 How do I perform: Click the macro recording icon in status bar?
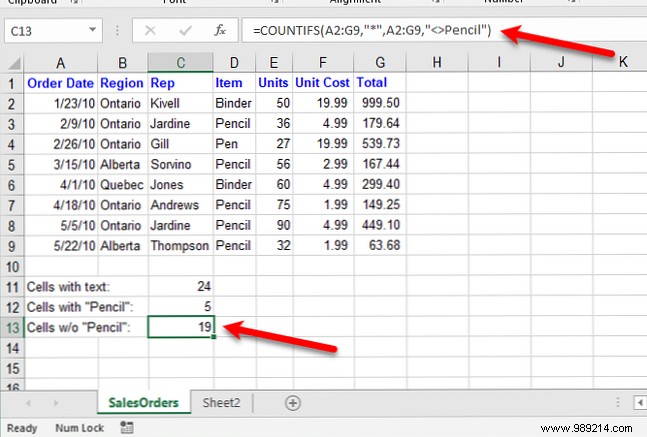click(127, 428)
